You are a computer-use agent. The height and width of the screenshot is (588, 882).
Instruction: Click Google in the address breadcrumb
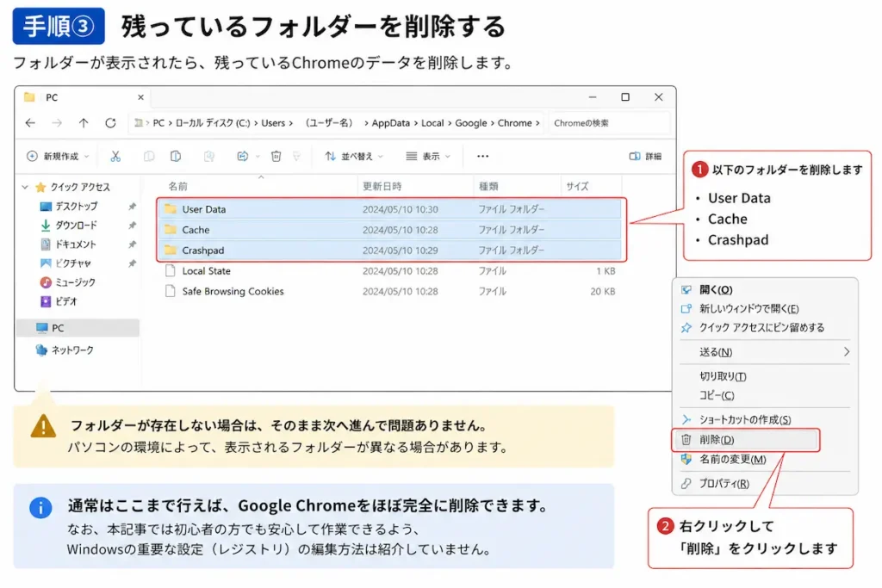(471, 123)
